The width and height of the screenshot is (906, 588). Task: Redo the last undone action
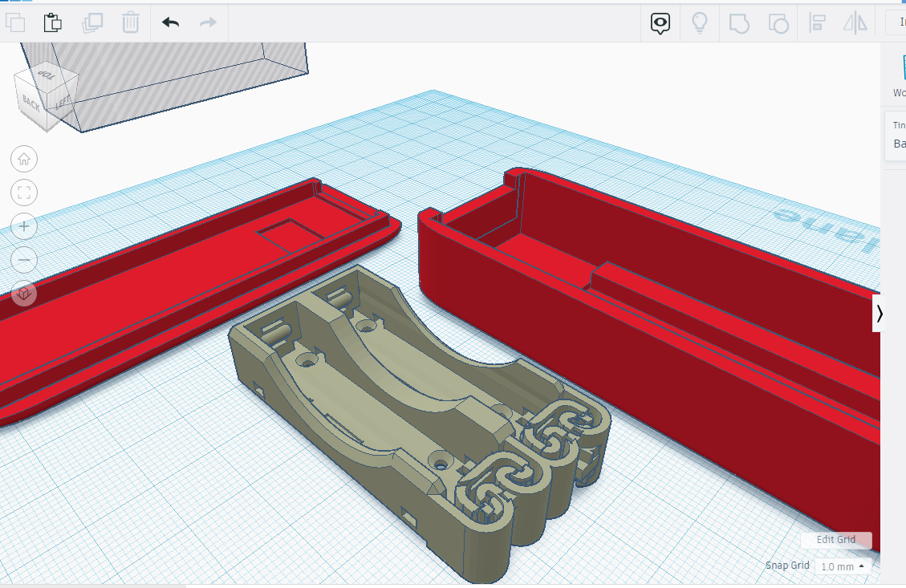208,22
